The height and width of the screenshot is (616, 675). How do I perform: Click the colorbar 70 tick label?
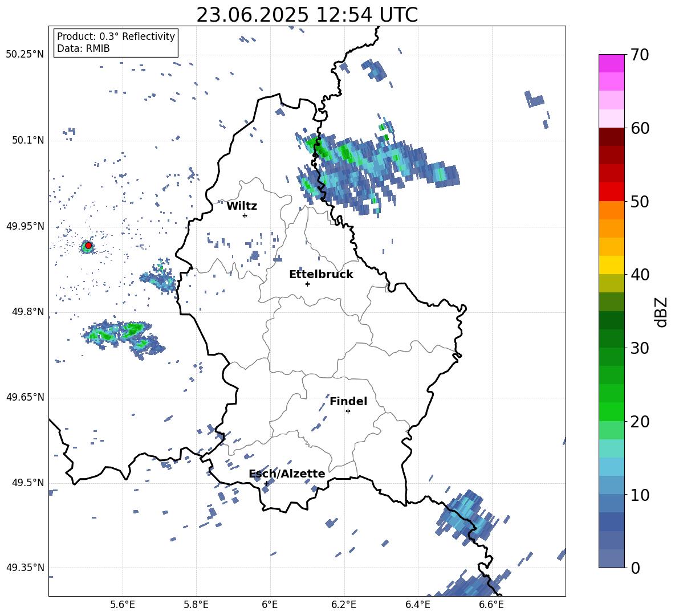pyautogui.click(x=640, y=55)
